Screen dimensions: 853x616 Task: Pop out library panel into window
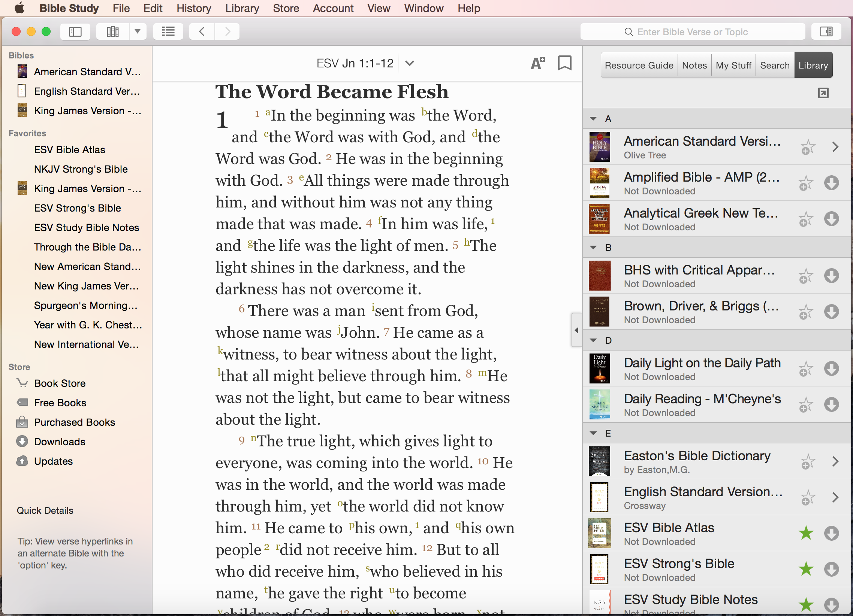(x=823, y=93)
